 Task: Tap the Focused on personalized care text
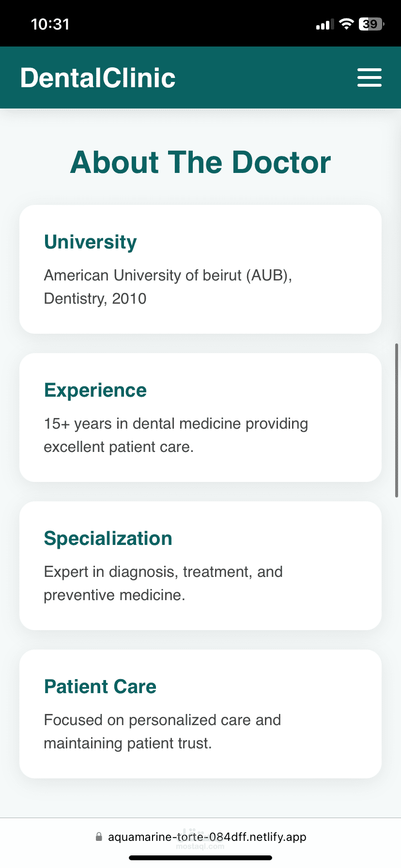(x=162, y=731)
